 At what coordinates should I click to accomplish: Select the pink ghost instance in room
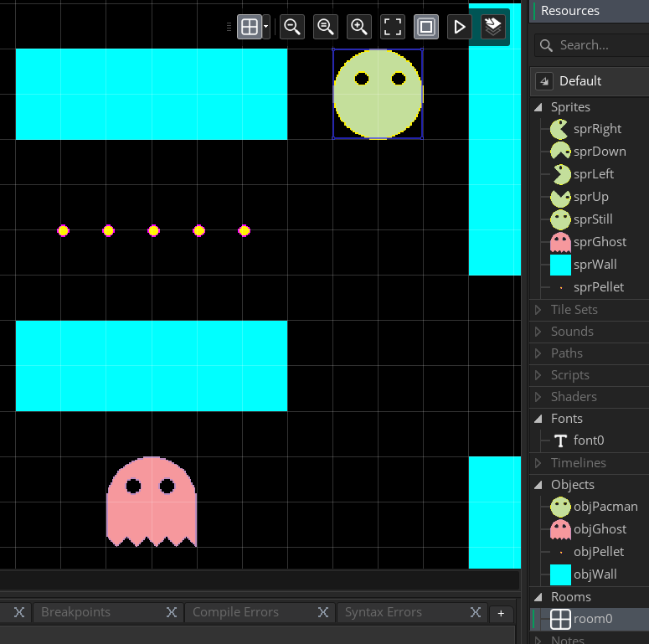click(152, 502)
